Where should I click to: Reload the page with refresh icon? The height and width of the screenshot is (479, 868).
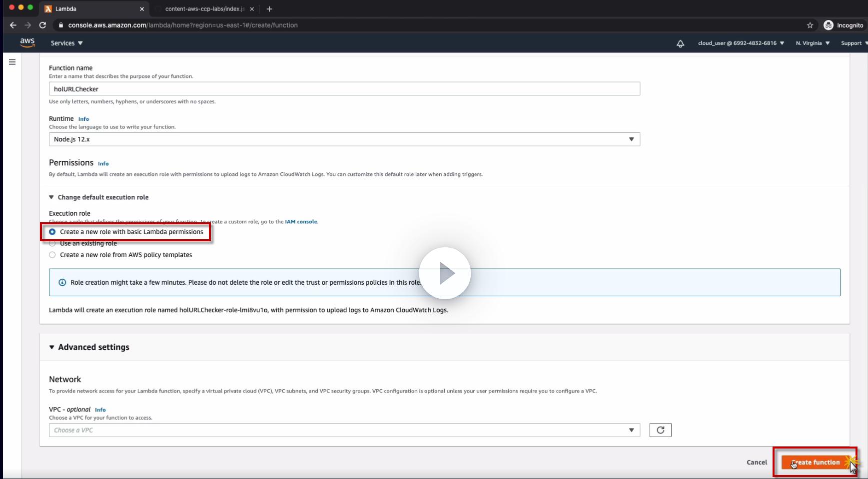[43, 25]
